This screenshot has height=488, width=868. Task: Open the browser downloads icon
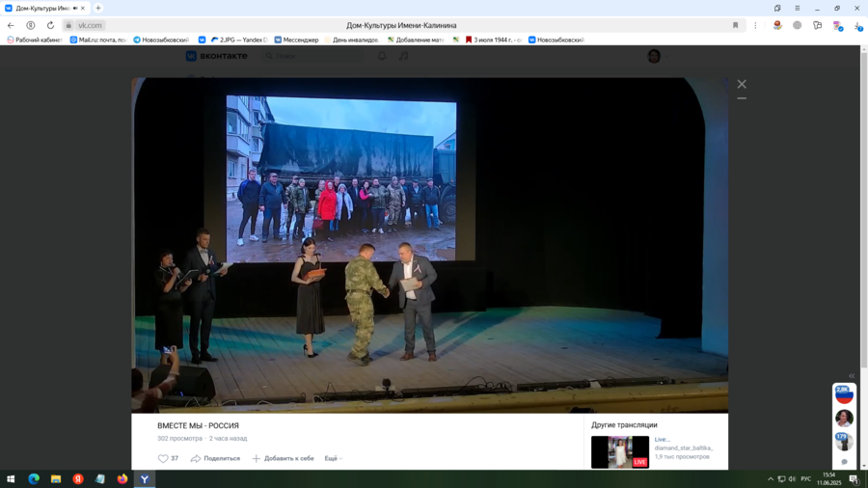857,25
